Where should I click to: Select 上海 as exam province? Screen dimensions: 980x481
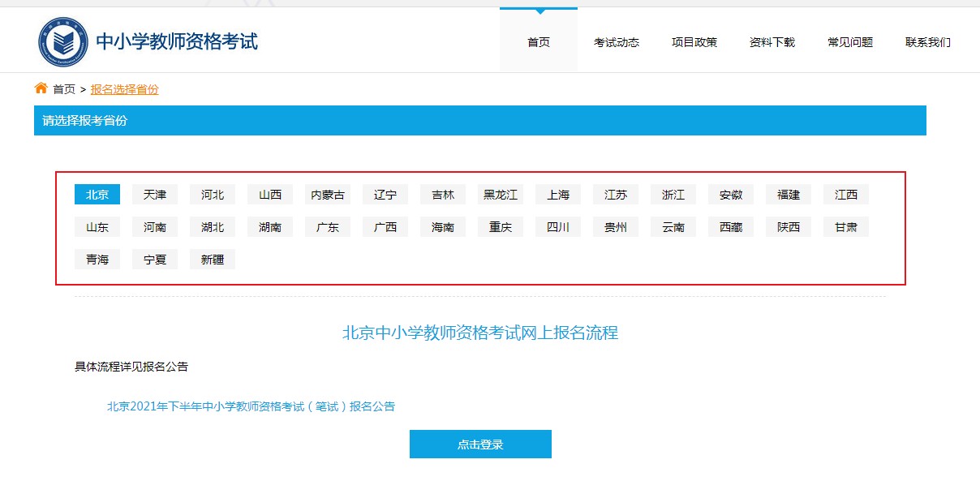[558, 195]
